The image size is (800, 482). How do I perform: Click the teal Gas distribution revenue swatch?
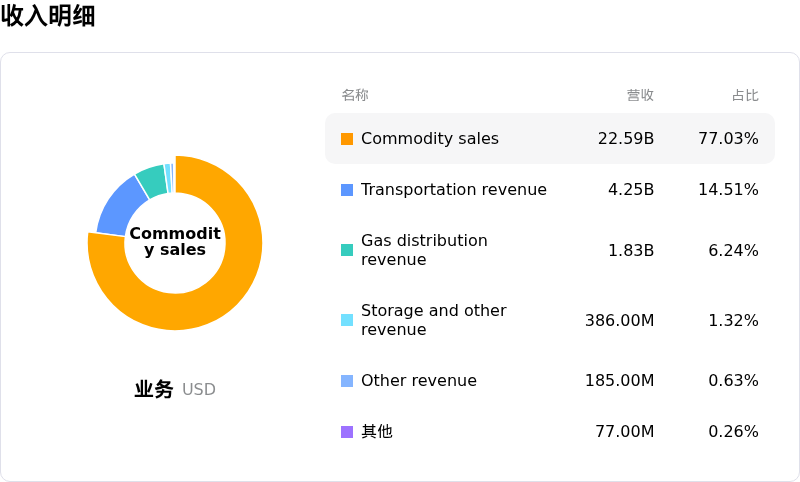[347, 250]
